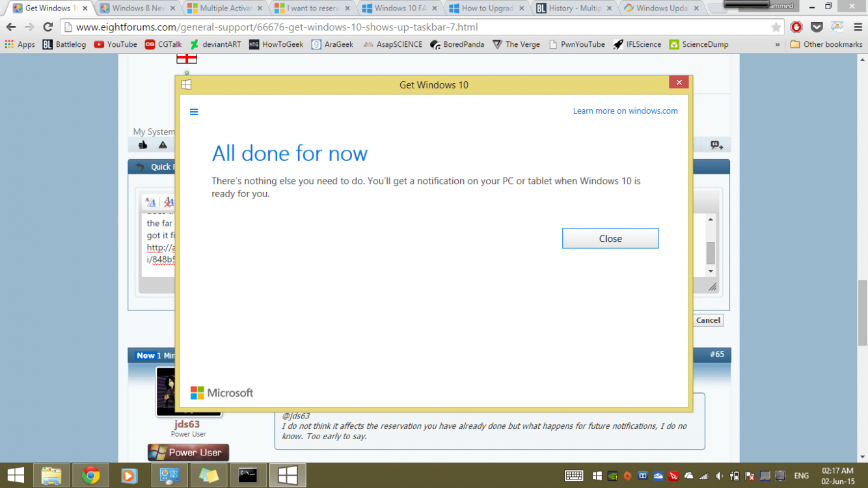Click up arrow of the reply editor scrollbar
This screenshot has height=488, width=868.
[711, 219]
